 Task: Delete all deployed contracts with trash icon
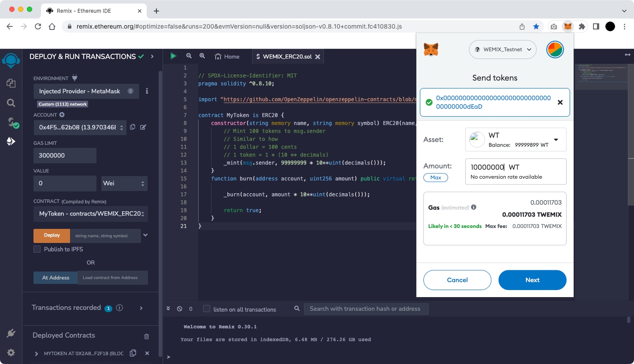tap(147, 336)
